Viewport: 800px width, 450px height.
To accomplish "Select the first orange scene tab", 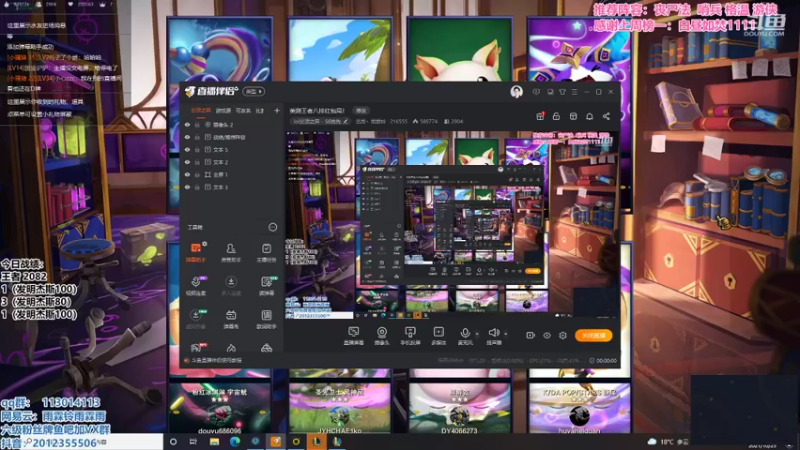I will (x=201, y=110).
